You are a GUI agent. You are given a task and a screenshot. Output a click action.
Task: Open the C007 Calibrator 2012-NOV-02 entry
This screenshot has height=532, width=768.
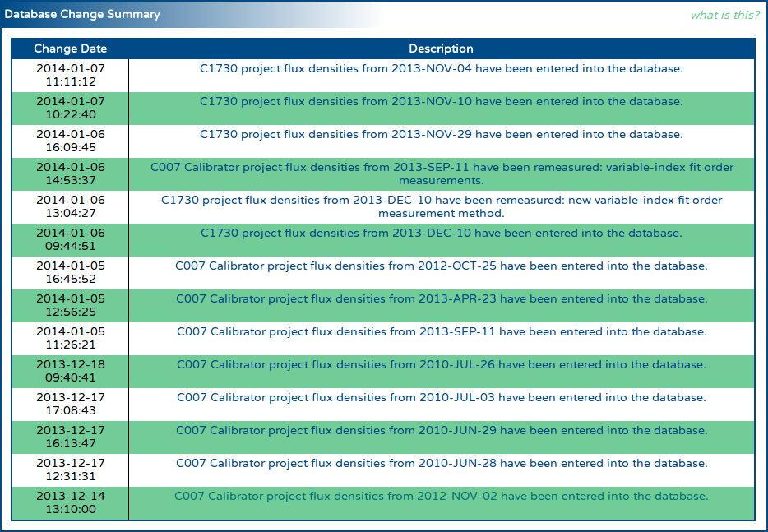coord(441,497)
